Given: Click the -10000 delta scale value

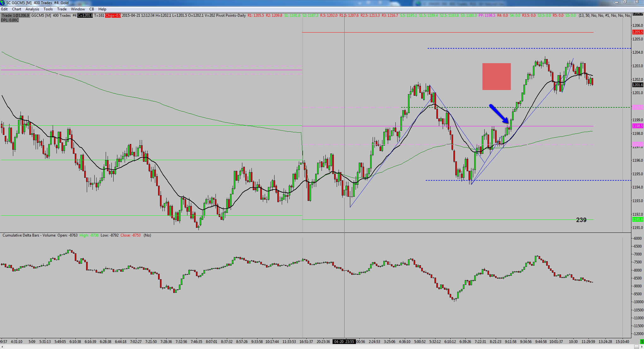Looking at the screenshot, I should pos(637,302).
